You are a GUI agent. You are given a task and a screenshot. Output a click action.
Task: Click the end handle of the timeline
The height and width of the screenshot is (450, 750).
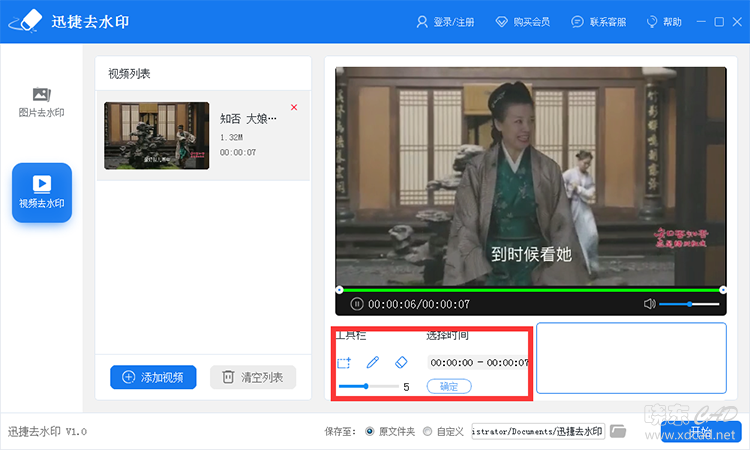pos(723,290)
